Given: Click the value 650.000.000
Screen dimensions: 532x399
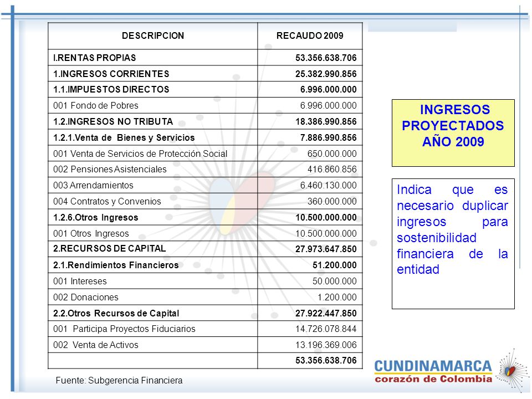Looking at the screenshot, I should pos(332,154).
